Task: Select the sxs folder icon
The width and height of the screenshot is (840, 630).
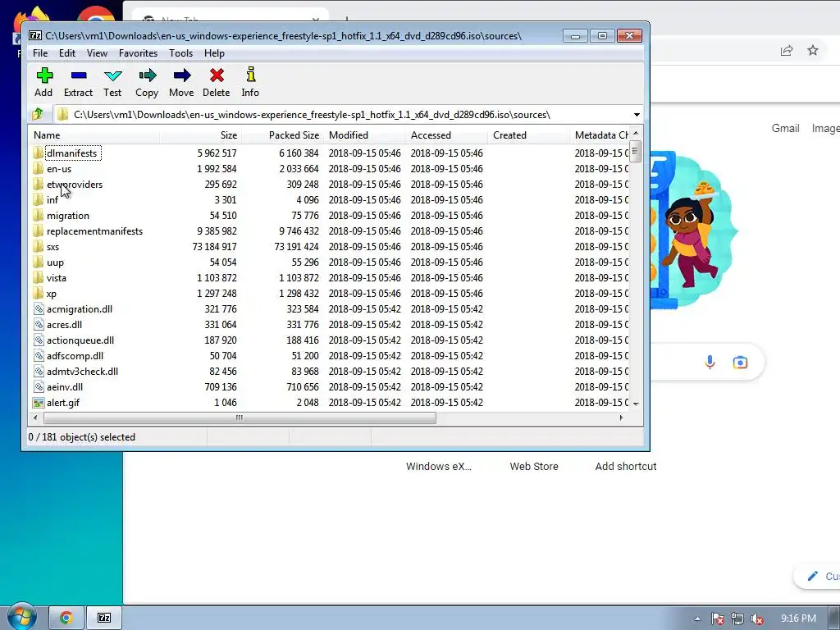Action: [x=38, y=246]
